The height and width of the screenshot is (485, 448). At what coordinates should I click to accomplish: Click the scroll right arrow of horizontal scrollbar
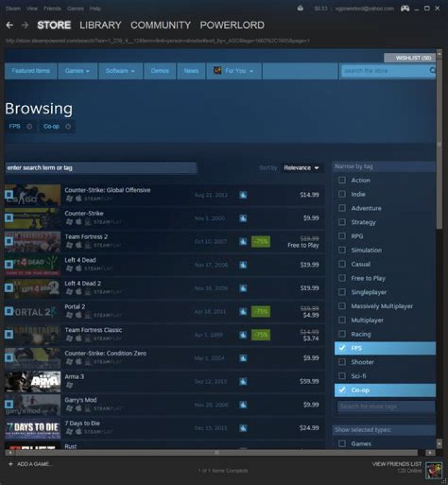pos(430,453)
